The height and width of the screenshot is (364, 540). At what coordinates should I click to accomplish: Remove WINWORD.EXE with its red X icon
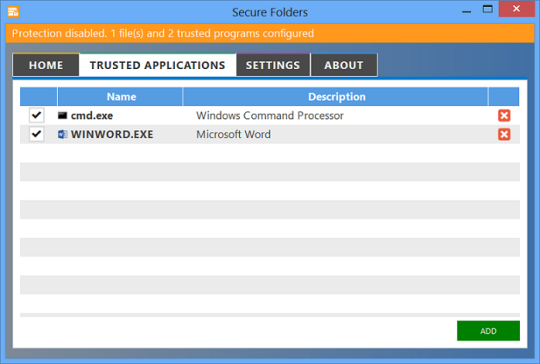point(504,134)
